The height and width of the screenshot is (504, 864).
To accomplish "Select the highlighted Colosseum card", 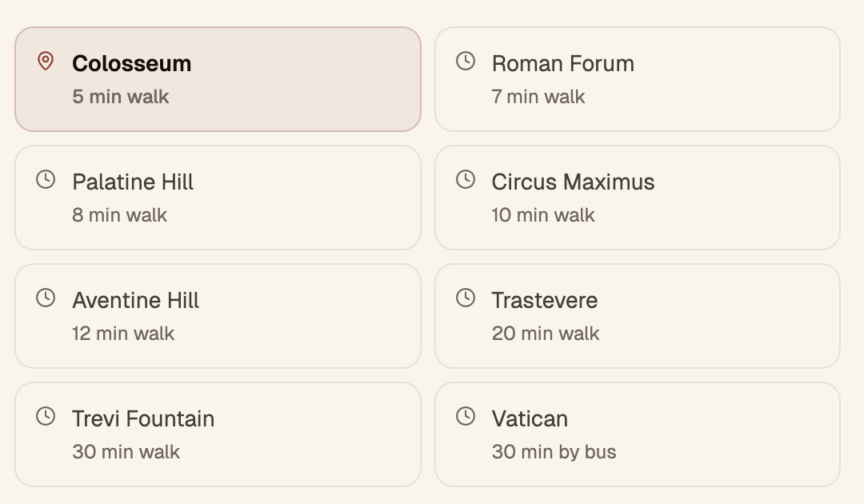I will pyautogui.click(x=218, y=79).
